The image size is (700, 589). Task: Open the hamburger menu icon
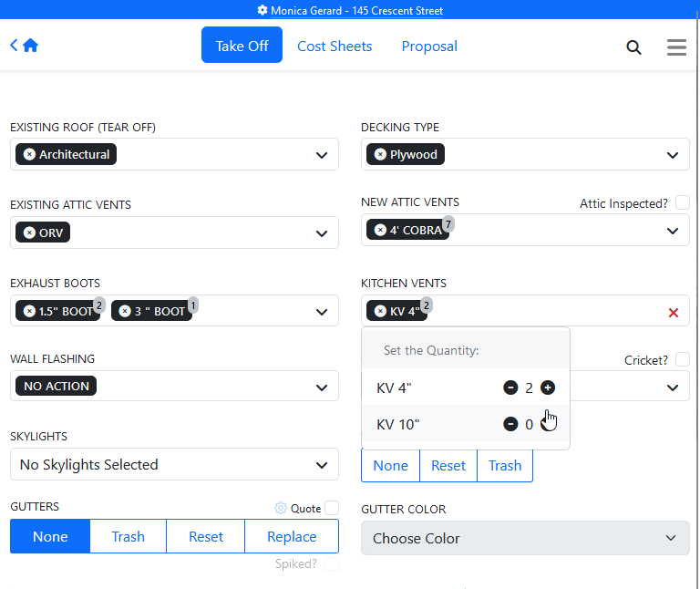point(676,47)
